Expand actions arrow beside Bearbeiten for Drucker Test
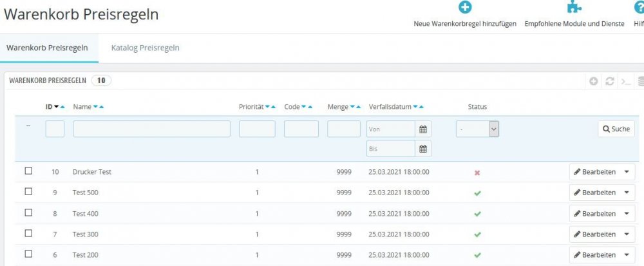The width and height of the screenshot is (644, 266). [627, 172]
